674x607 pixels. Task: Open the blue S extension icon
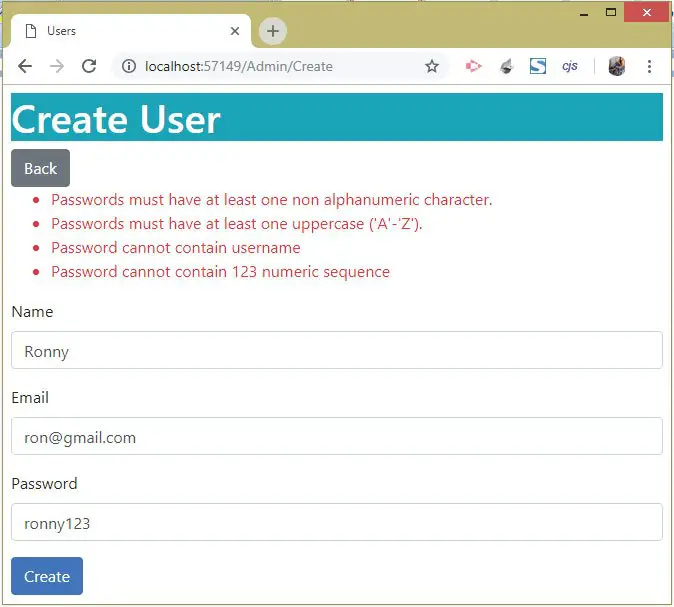click(538, 66)
